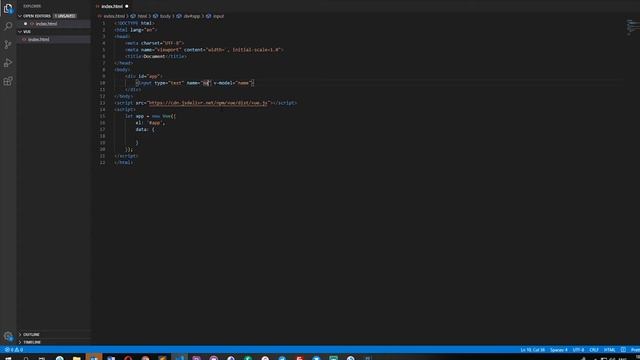This screenshot has height=360, width=640.
Task: Select index.html in the VUE folder
Action: (x=38, y=39)
